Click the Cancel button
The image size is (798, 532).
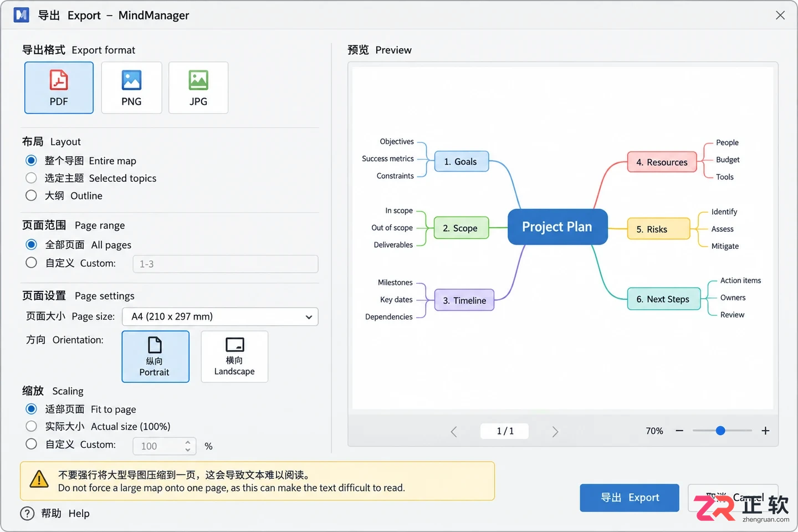[733, 498]
